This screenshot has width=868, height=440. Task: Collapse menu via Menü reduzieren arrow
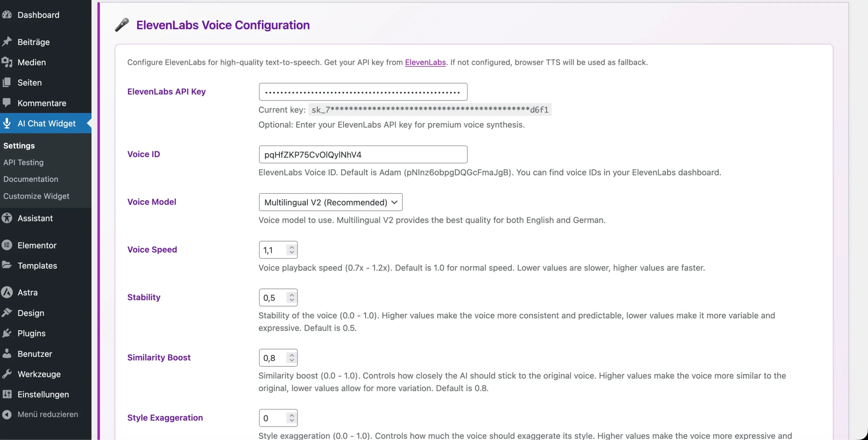click(7, 414)
